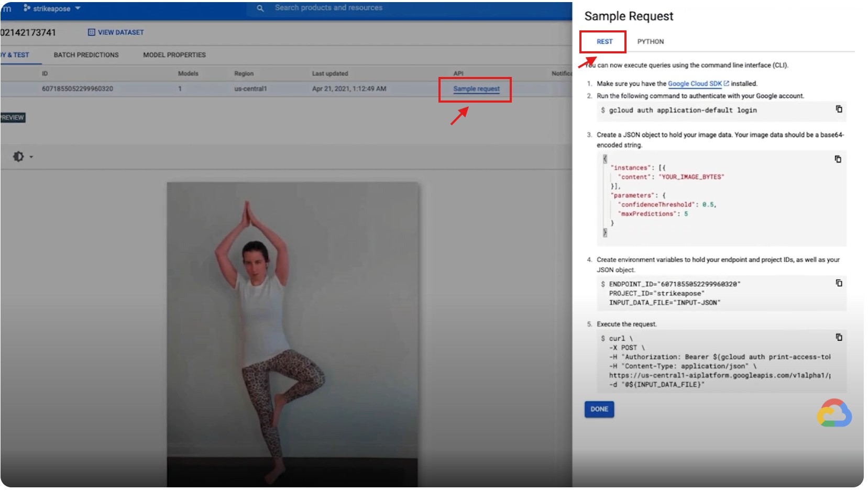Switch to the PYTHON tab
868x491 pixels.
(x=650, y=42)
